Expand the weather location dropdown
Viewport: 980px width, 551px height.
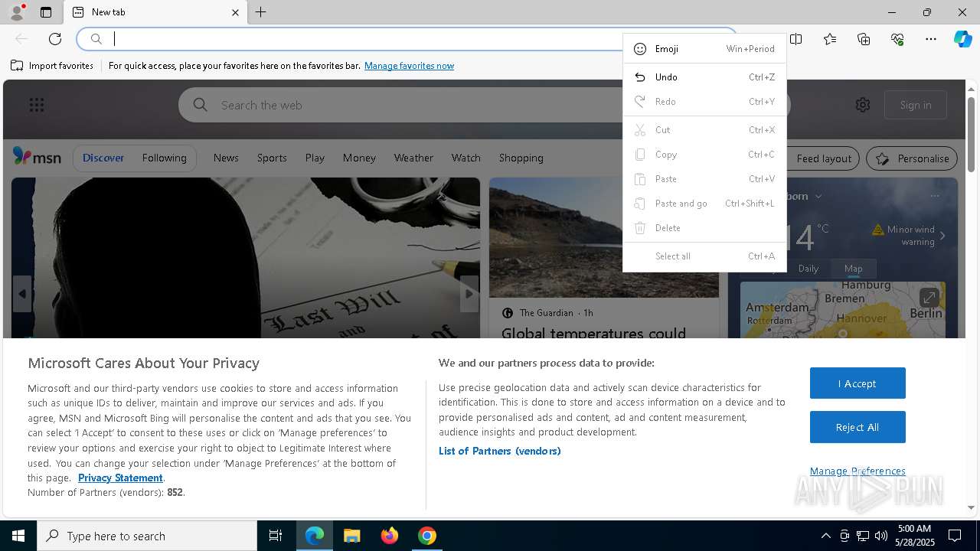pyautogui.click(x=818, y=196)
